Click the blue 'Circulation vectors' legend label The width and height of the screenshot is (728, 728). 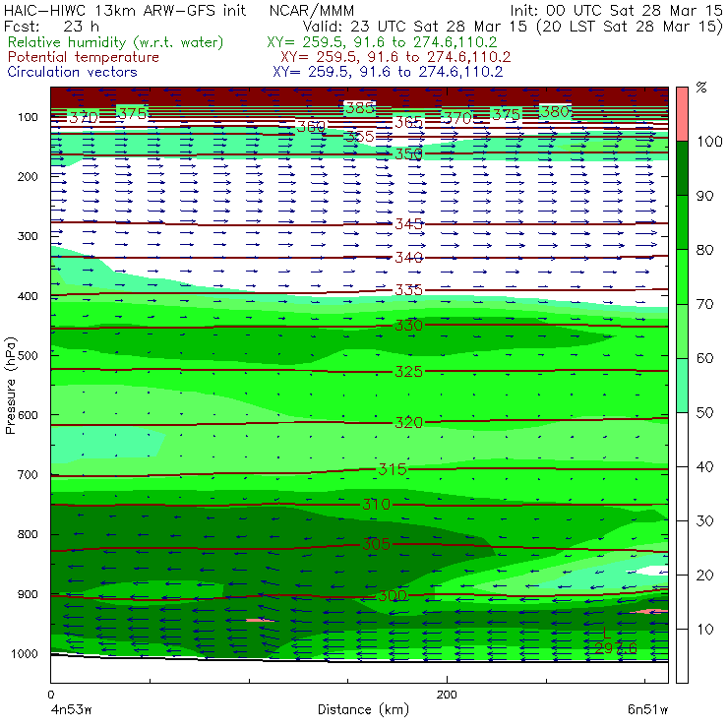[72, 72]
